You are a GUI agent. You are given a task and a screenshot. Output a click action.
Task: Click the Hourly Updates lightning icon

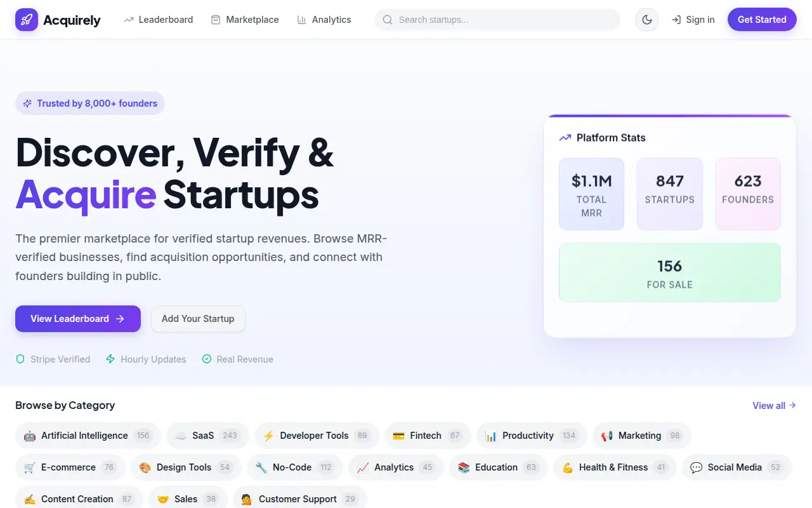(110, 359)
